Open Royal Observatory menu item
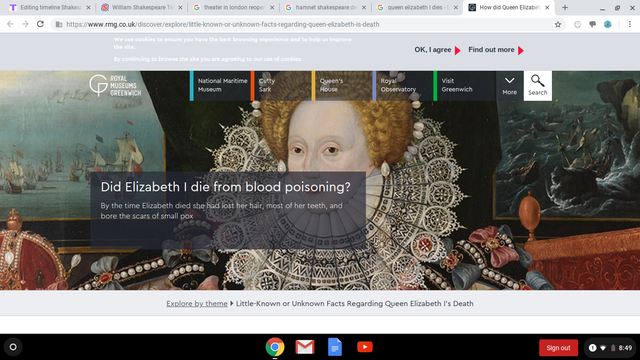Image resolution: width=640 pixels, height=360 pixels. coord(403,85)
